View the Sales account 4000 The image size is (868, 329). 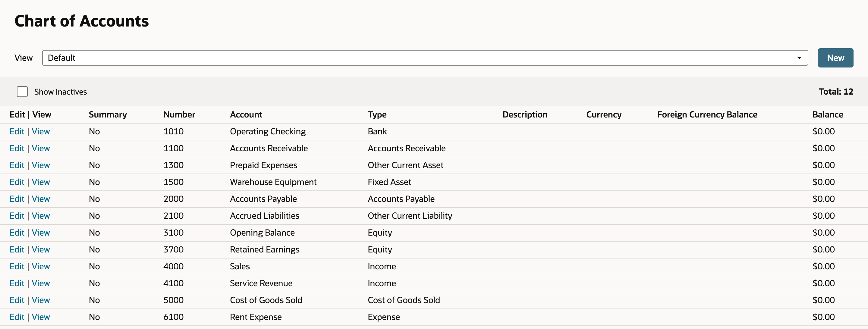click(41, 266)
